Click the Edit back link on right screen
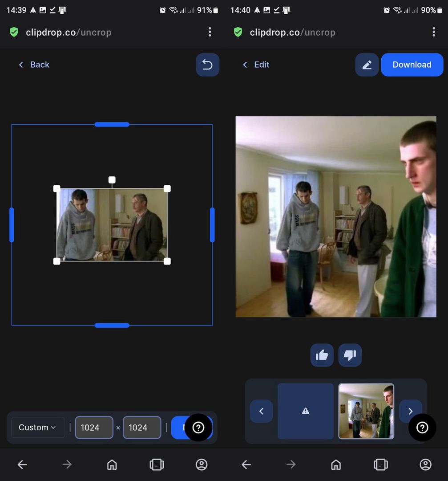 256,65
